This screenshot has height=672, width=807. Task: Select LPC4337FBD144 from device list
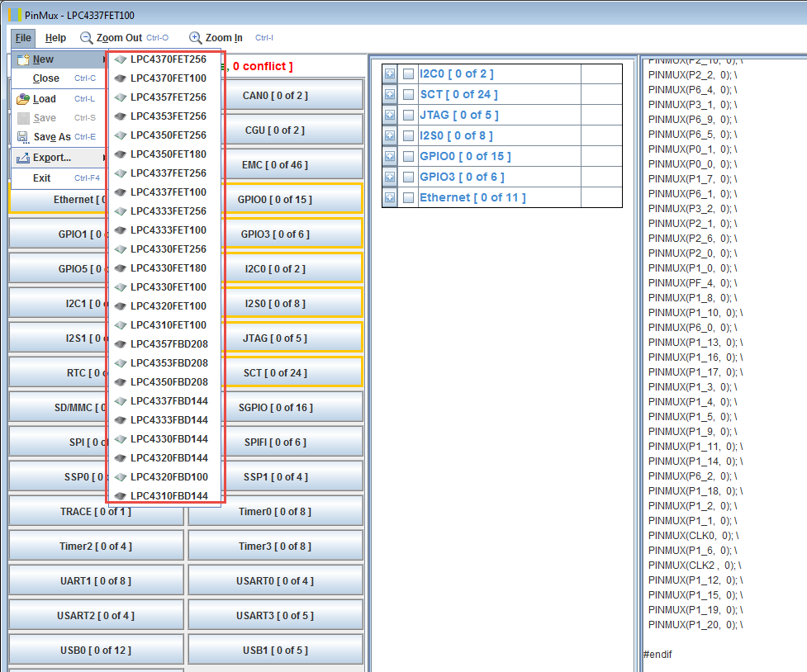click(x=164, y=401)
